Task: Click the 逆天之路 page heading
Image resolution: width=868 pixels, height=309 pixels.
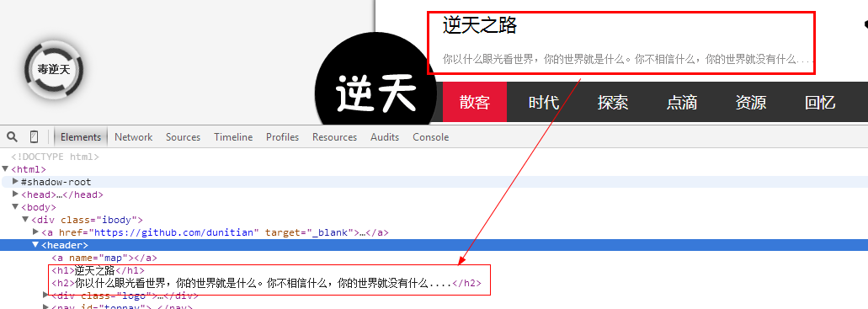Action: [479, 25]
